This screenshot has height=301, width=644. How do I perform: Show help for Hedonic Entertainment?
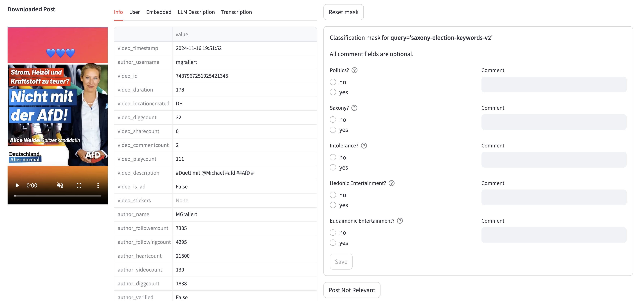point(391,183)
